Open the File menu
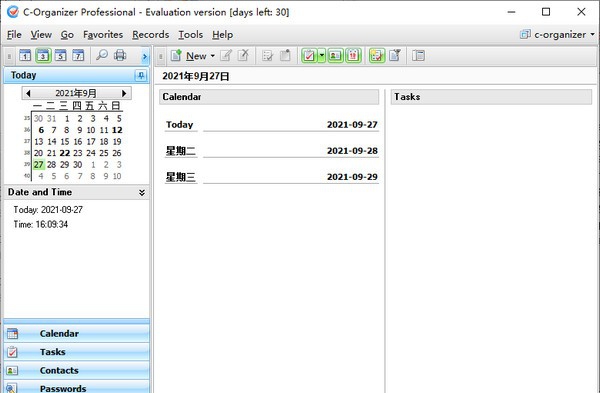Screen dimensions: 600x393 click(14, 35)
